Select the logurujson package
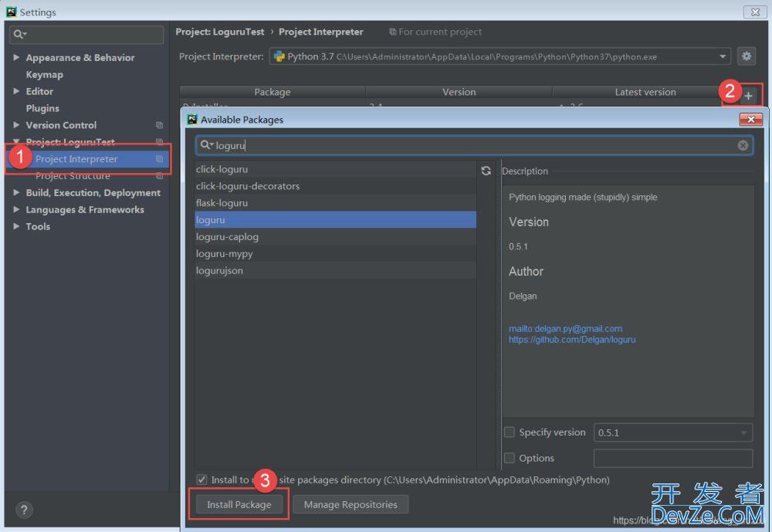The height and width of the screenshot is (532, 772). coord(335,270)
